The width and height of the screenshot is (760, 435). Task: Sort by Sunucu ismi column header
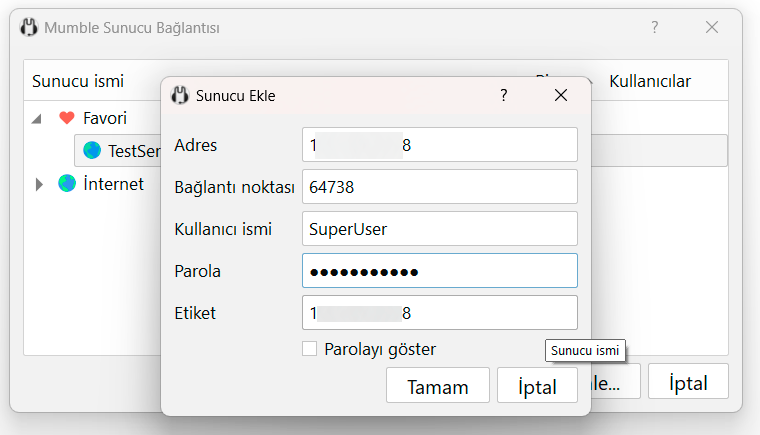pos(78,81)
